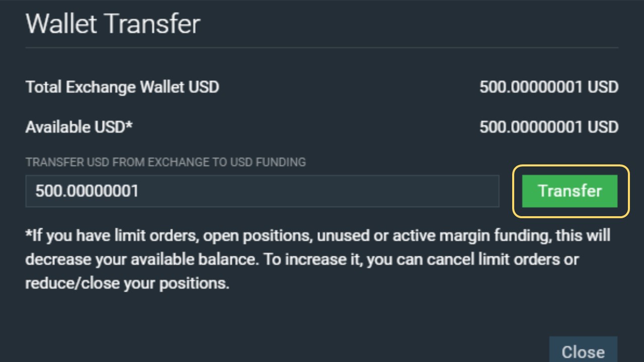644x362 pixels.
Task: Click the TRANSFER USD FROM EXCHANGE field caption
Action: (166, 162)
